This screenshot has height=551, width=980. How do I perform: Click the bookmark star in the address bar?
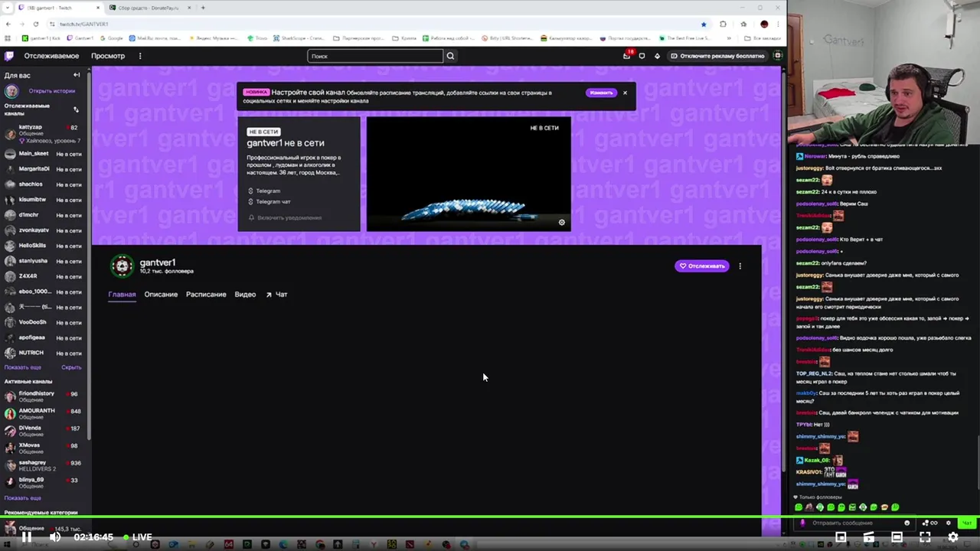704,24
